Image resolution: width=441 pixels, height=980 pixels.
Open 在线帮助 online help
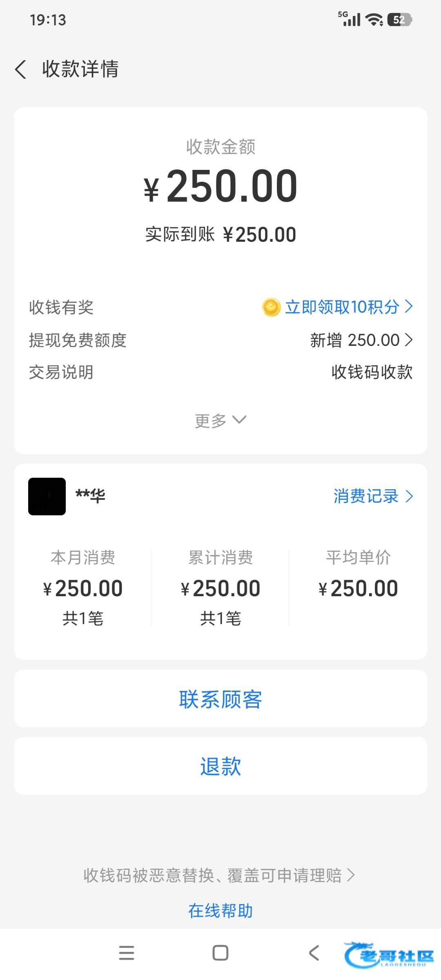point(220,911)
